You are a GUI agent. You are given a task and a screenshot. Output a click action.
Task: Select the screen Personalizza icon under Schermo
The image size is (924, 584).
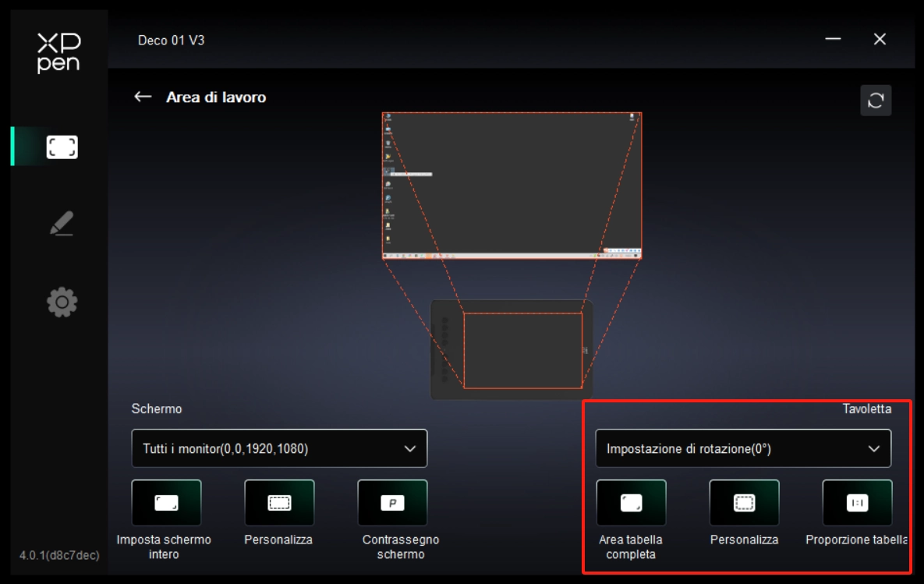[278, 503]
